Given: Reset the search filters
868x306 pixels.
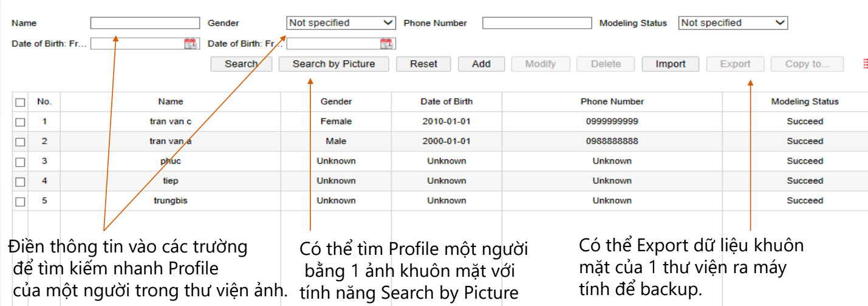Looking at the screenshot, I should (x=423, y=64).
